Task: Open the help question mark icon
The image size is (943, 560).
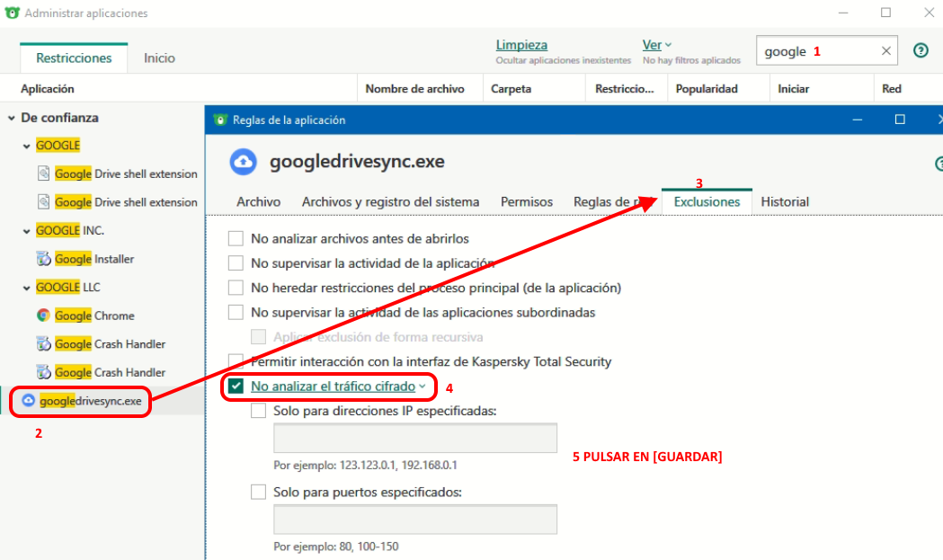Action: tap(921, 50)
